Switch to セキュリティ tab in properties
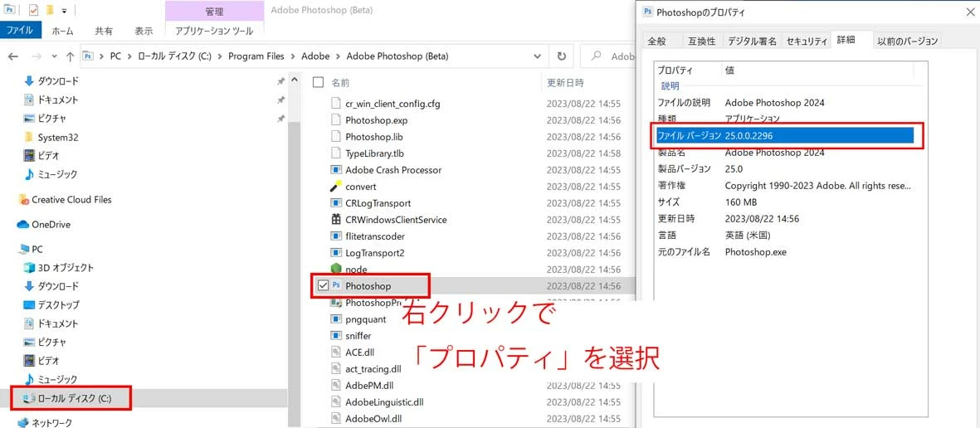 pyautogui.click(x=807, y=41)
